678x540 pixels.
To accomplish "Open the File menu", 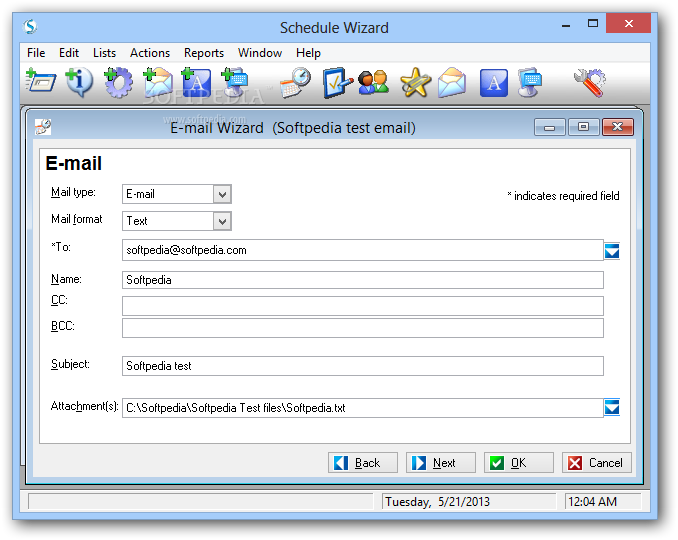I will pos(36,53).
